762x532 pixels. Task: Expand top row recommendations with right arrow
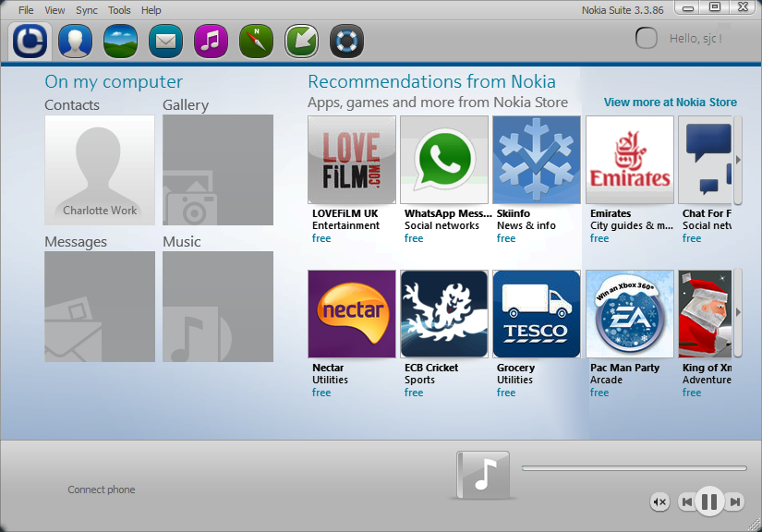[738, 160]
